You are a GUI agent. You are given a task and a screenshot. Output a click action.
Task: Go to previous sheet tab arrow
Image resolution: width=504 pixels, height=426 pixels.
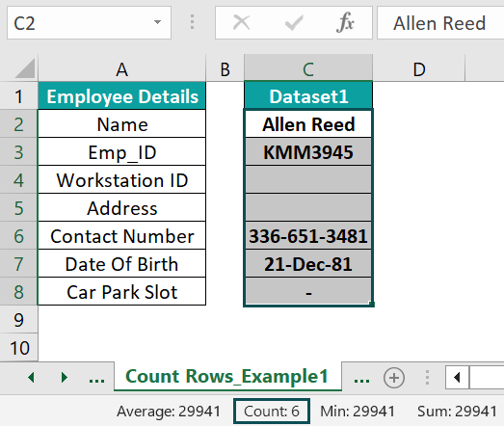(x=31, y=378)
